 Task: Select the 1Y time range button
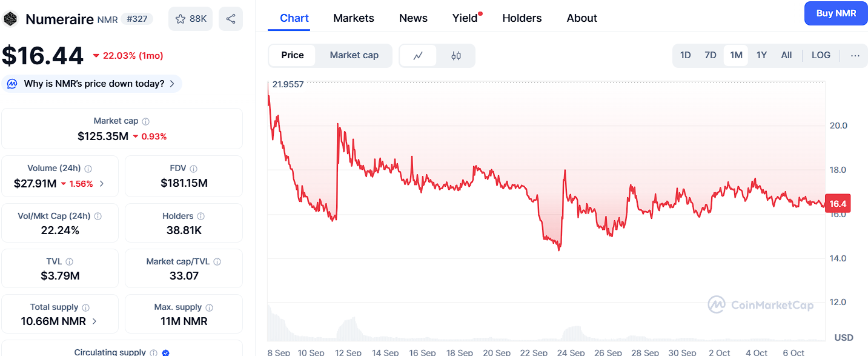(x=761, y=55)
